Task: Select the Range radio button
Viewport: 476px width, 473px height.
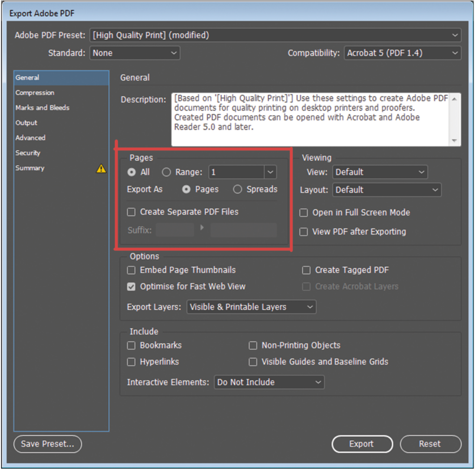Action: (x=166, y=172)
